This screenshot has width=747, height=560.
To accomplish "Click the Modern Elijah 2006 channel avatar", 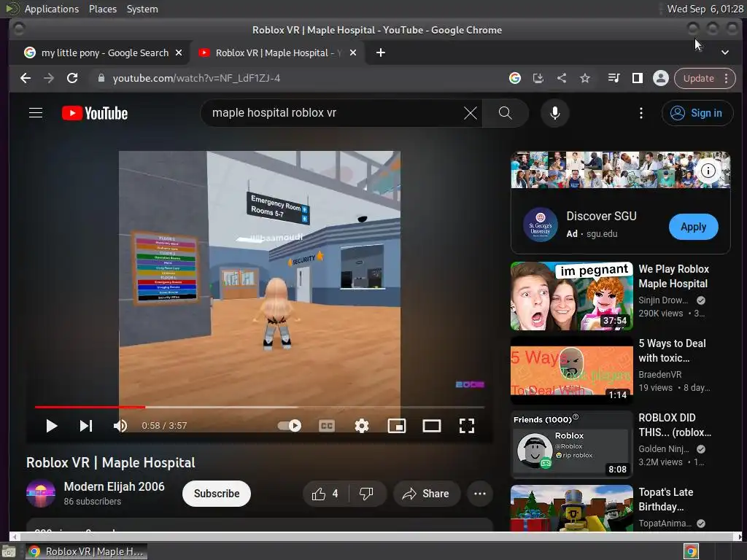I will 41,494.
